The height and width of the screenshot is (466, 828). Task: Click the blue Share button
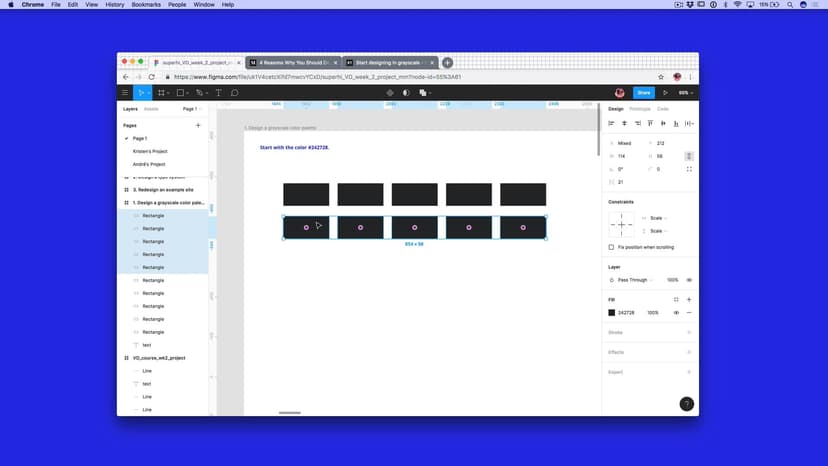point(643,93)
